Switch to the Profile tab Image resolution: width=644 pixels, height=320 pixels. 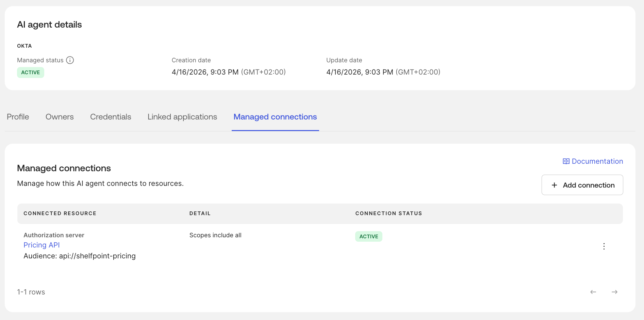[x=18, y=117]
